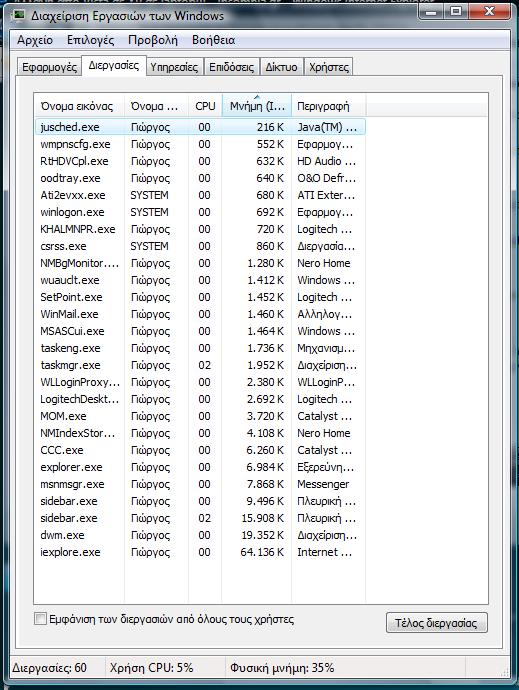The width and height of the screenshot is (519, 690).
Task: Open the Αρχείο menu
Action: point(35,40)
